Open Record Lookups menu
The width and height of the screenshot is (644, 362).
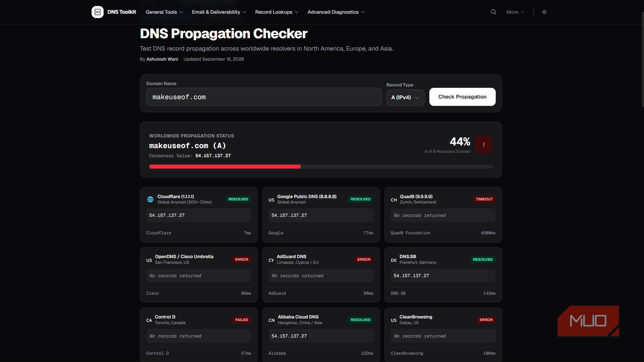(277, 12)
